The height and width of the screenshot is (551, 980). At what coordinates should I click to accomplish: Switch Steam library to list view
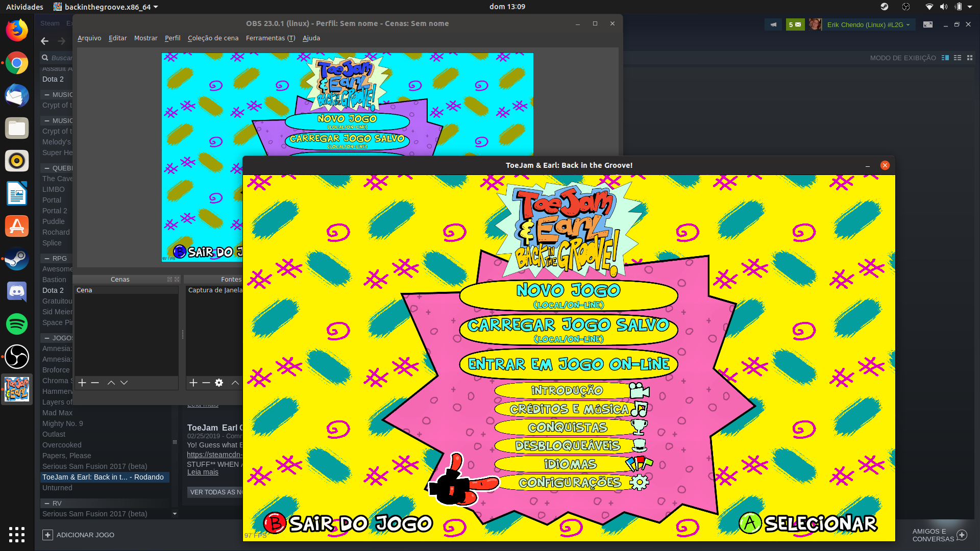(958, 58)
